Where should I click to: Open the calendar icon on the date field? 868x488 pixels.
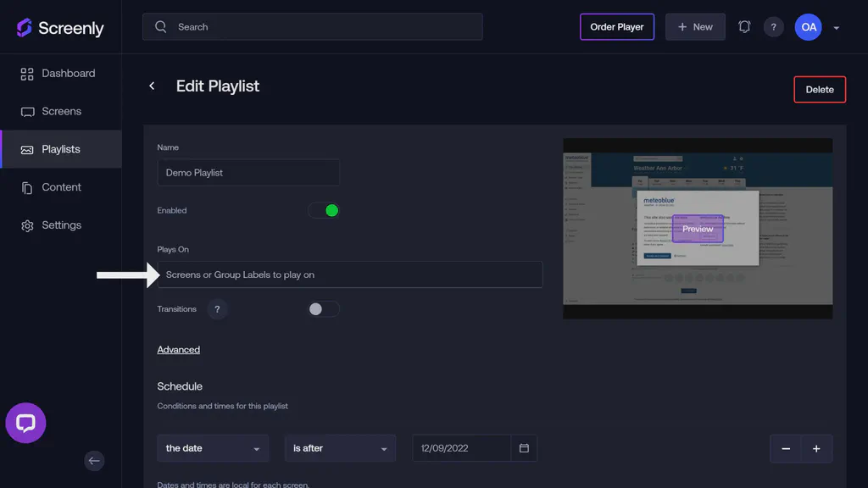point(525,447)
